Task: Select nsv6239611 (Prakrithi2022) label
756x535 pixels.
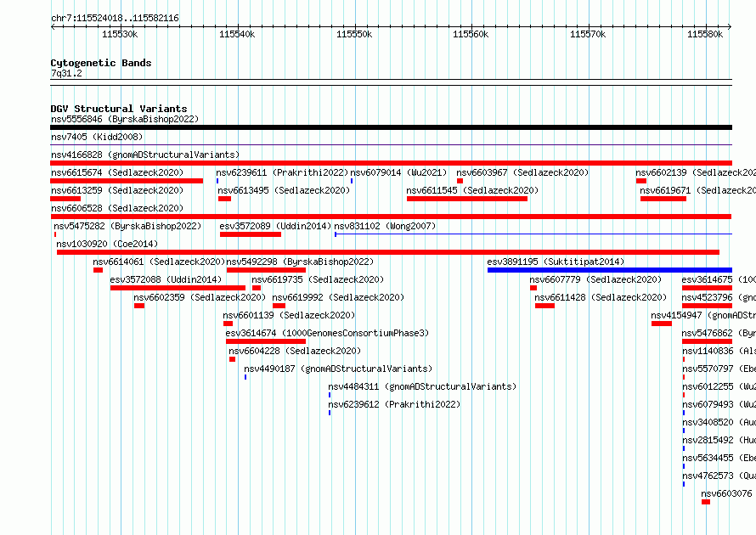Action: (282, 172)
